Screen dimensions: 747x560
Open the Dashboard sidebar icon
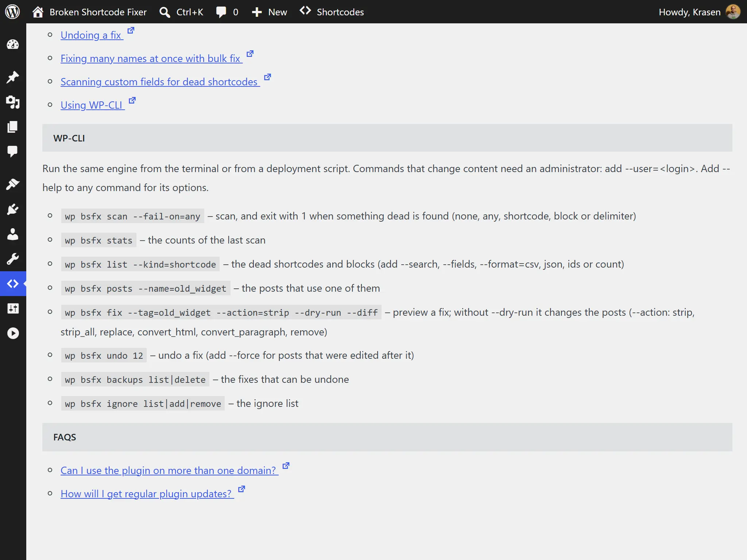tap(13, 44)
